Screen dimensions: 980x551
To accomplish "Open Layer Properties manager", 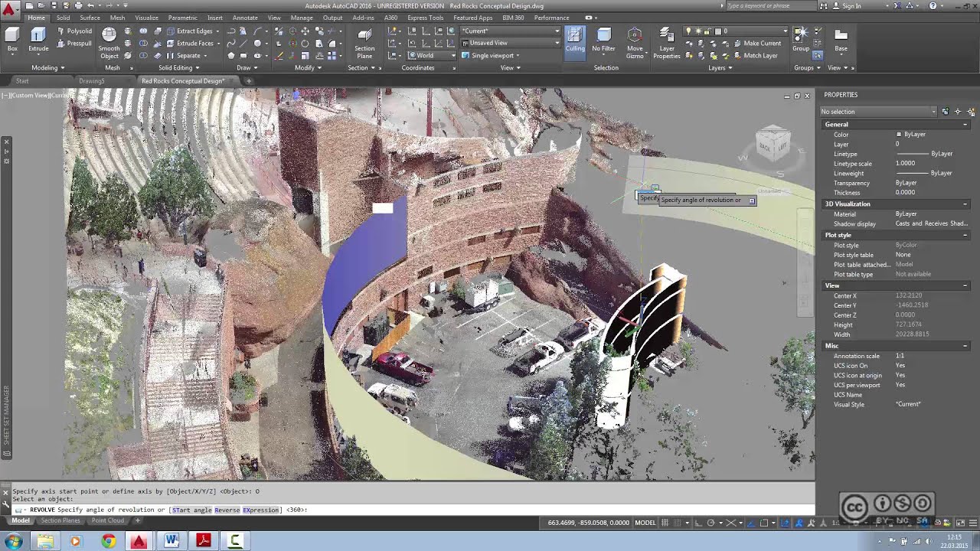I will coord(667,43).
